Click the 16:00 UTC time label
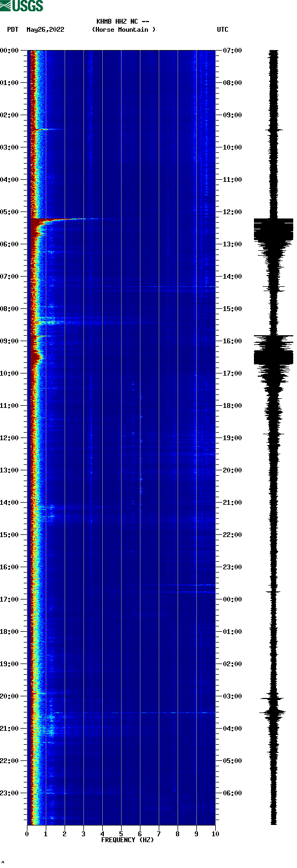Viewport: 297px width, 868px height. pos(232,341)
